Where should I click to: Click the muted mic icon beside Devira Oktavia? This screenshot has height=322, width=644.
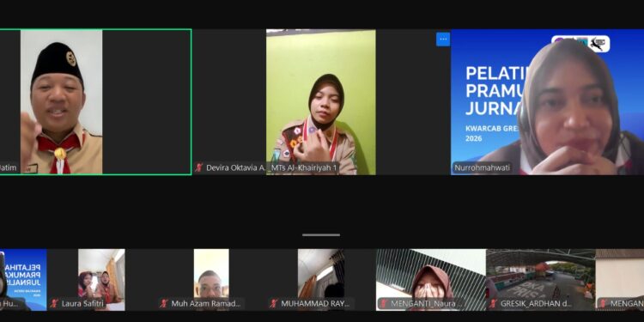click(199, 167)
